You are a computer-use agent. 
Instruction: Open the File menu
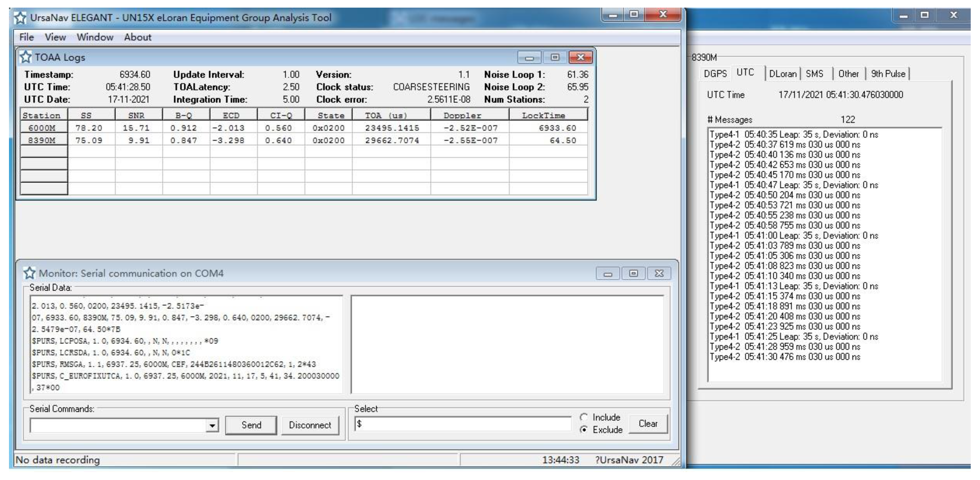tap(26, 37)
